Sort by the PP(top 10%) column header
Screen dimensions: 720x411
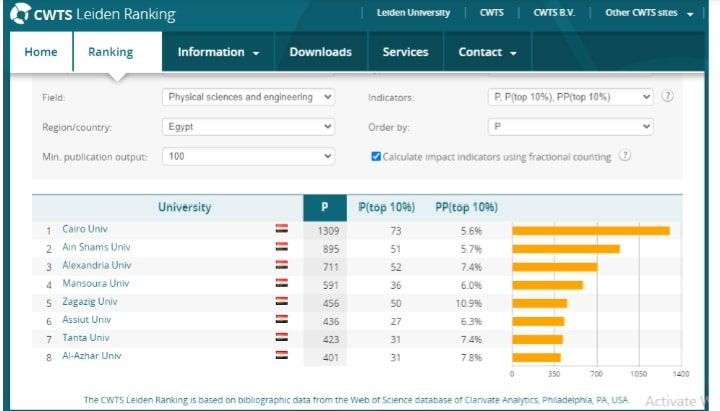(467, 208)
